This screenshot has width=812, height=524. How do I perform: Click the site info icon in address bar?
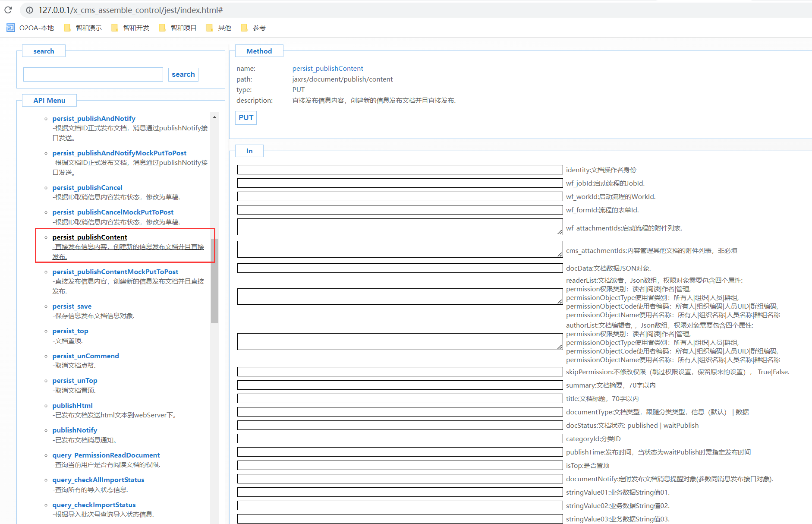tap(29, 10)
